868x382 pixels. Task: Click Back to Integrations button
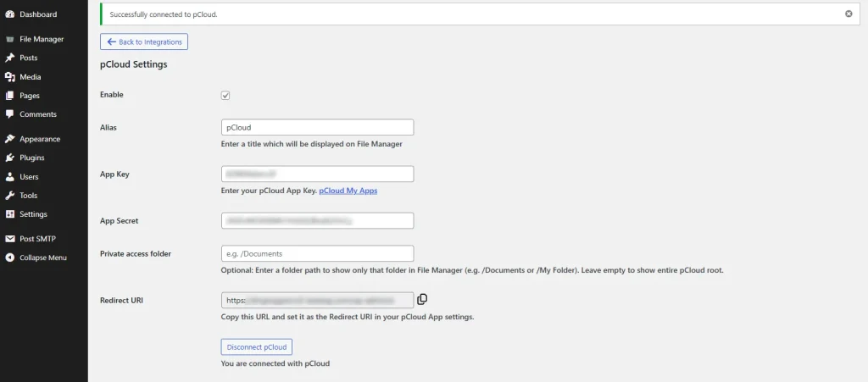click(144, 42)
